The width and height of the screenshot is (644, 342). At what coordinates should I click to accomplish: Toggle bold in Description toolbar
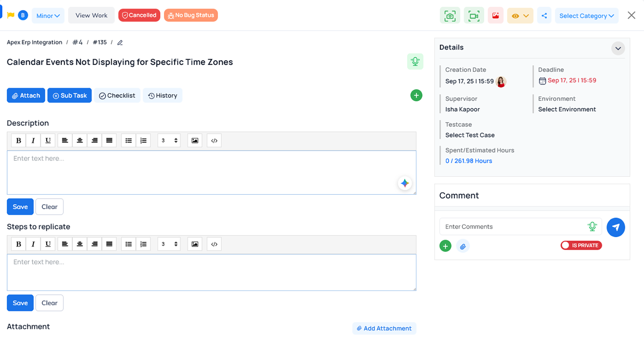pos(19,140)
